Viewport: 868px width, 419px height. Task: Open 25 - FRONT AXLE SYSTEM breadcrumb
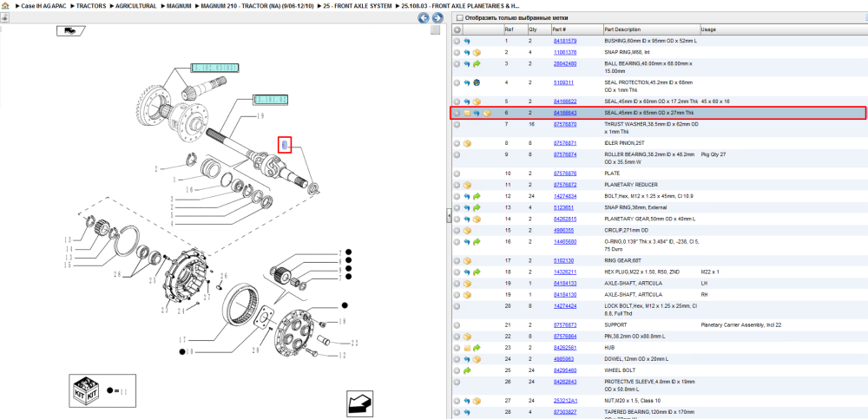tap(358, 5)
